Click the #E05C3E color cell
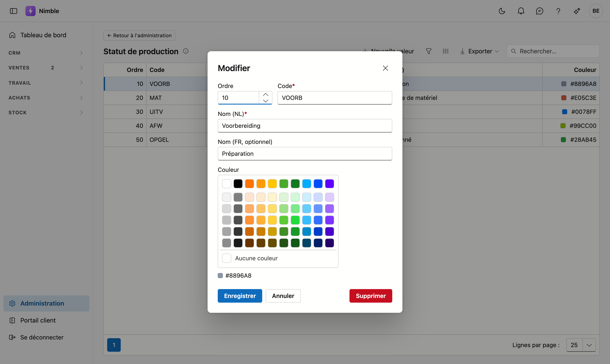Viewport: 610px width, 364px height. pyautogui.click(x=571, y=98)
